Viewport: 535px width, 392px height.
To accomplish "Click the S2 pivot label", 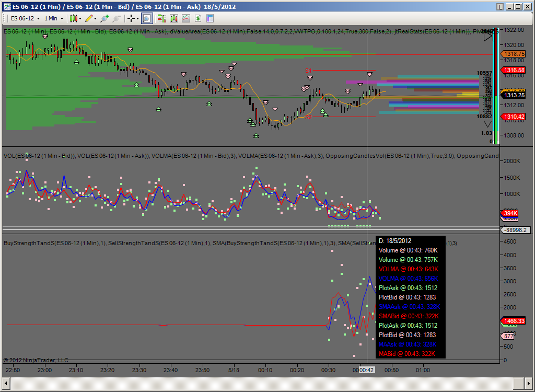I will coord(308,117).
